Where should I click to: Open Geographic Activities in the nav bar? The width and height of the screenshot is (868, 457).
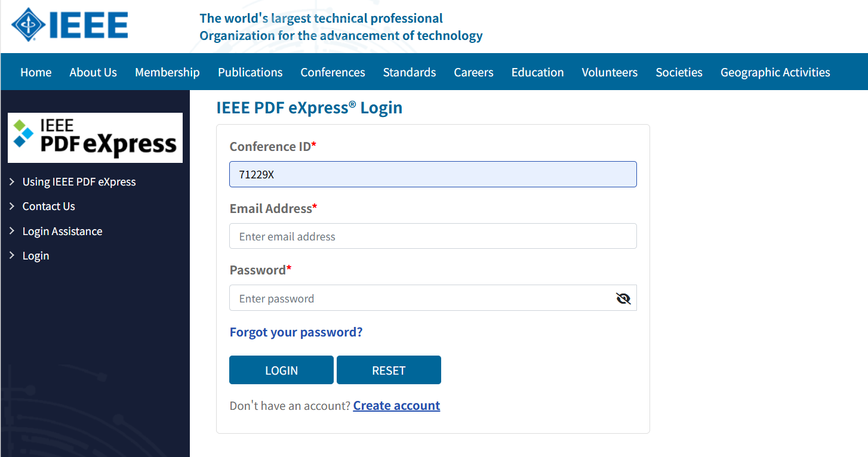click(x=775, y=72)
